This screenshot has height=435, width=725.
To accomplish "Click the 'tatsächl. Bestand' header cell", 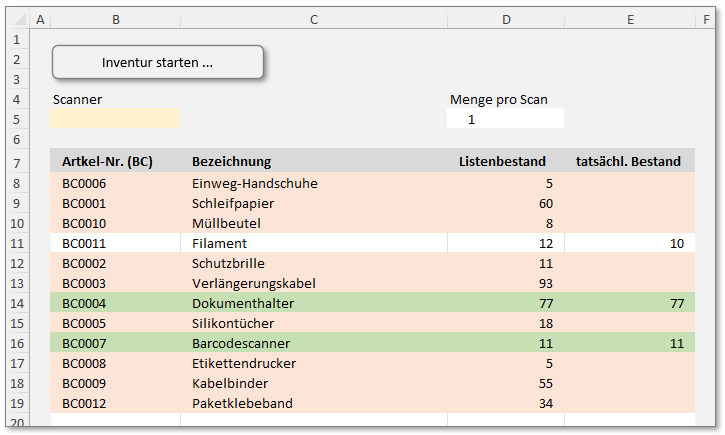I will click(x=628, y=162).
